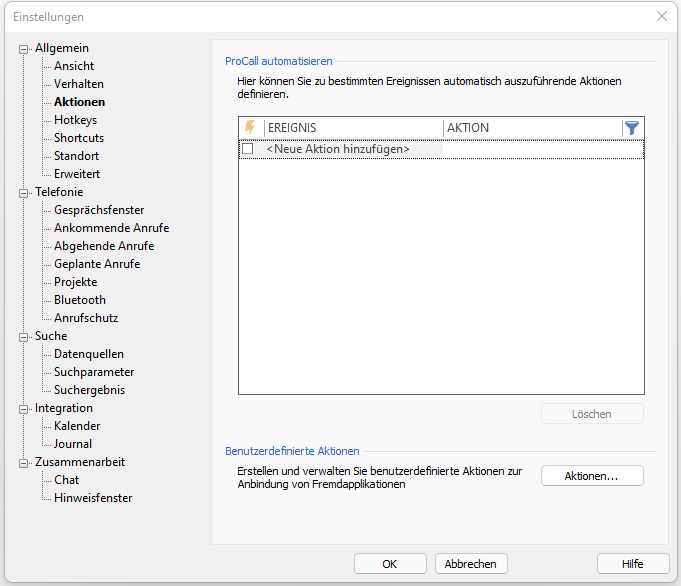The image size is (681, 586).
Task: Open the filter funnel icon in table header
Action: 631,128
